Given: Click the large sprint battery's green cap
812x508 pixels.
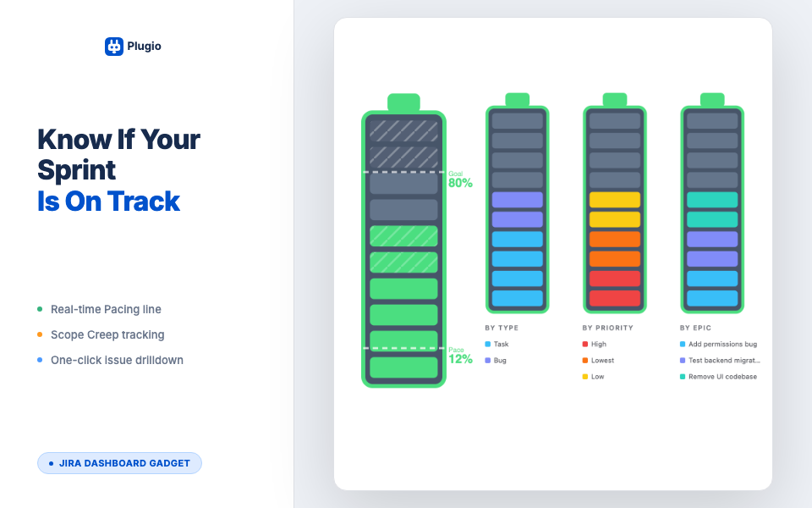Looking at the screenshot, I should click(404, 102).
